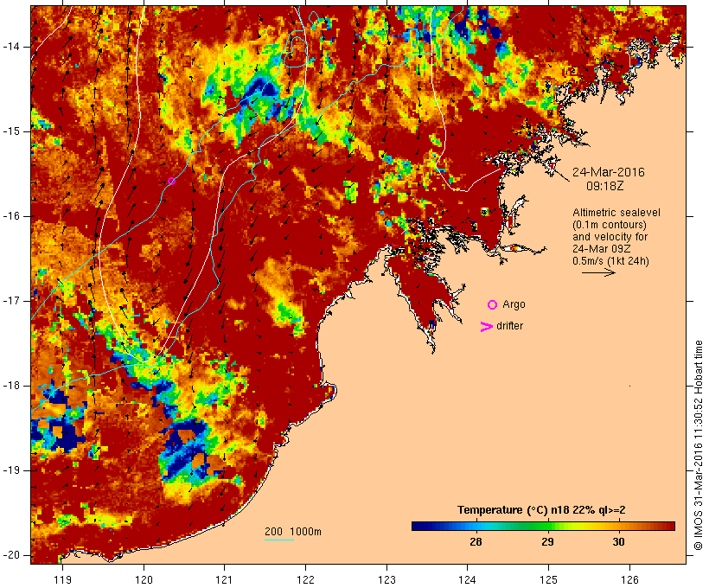Click the 'Argo' legend label

pyautogui.click(x=514, y=304)
